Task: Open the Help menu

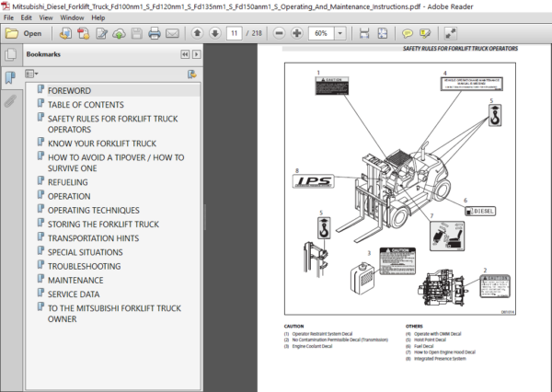Action: (x=98, y=17)
